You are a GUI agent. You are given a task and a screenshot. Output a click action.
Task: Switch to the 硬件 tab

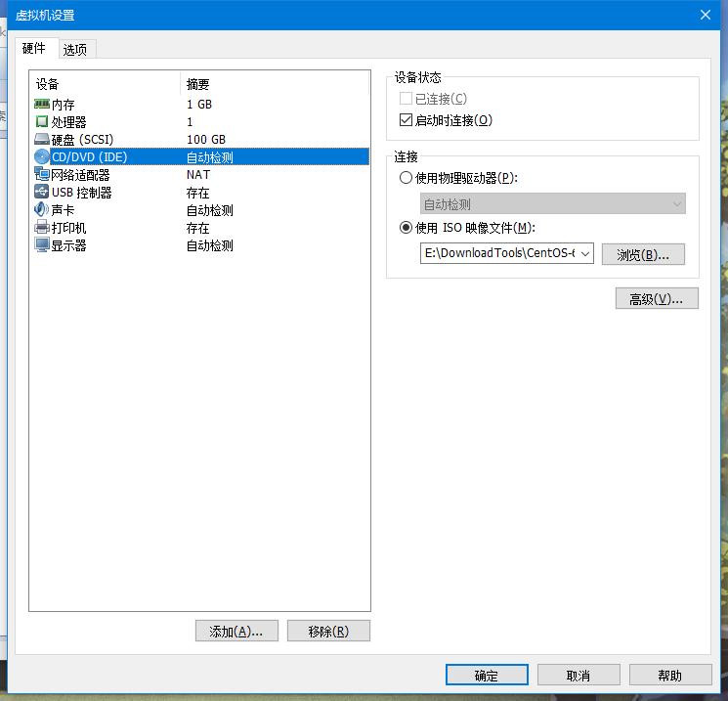click(34, 48)
